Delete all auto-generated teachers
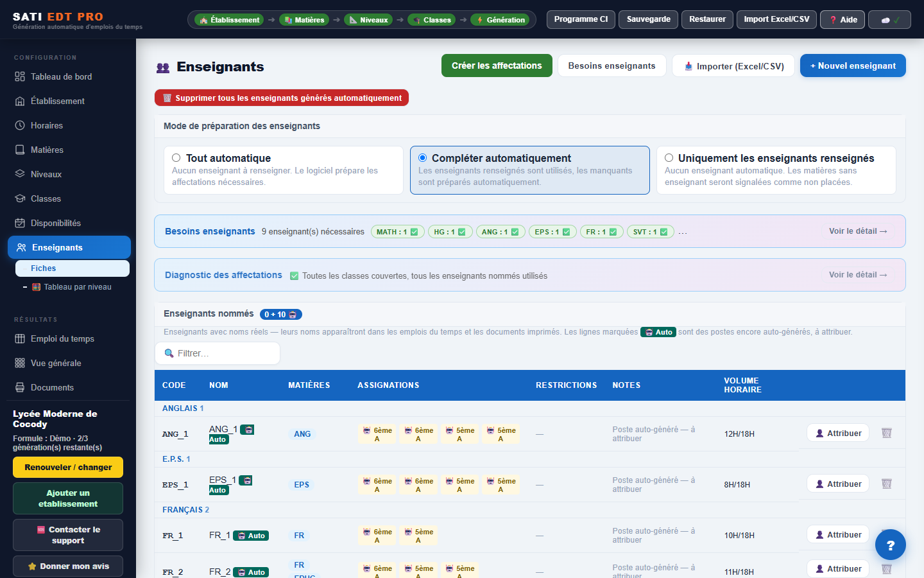924x578 pixels. click(282, 98)
